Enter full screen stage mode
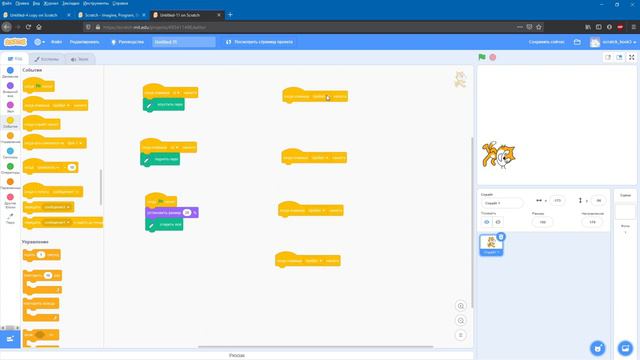The width and height of the screenshot is (640, 360). pyautogui.click(x=631, y=57)
